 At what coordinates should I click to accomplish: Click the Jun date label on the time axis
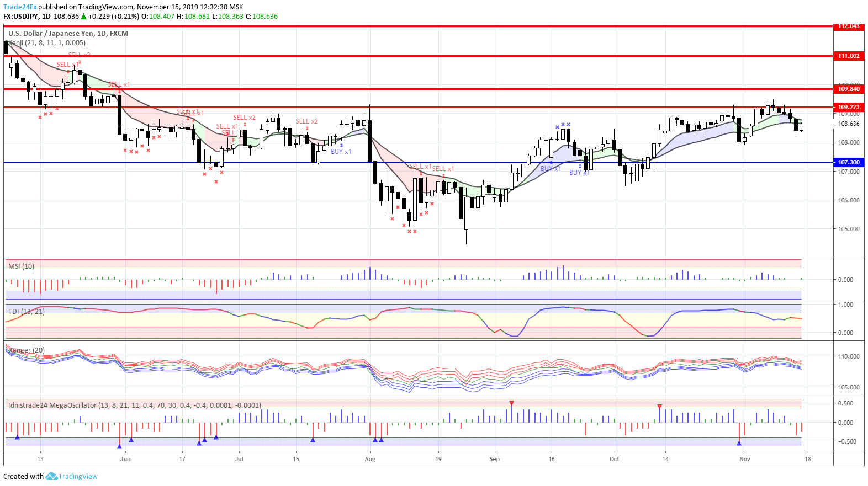point(125,459)
